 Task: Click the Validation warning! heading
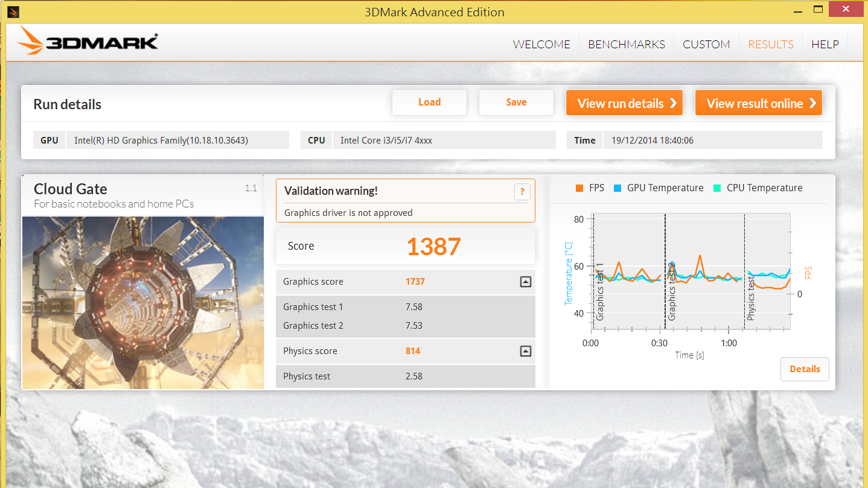pos(331,191)
